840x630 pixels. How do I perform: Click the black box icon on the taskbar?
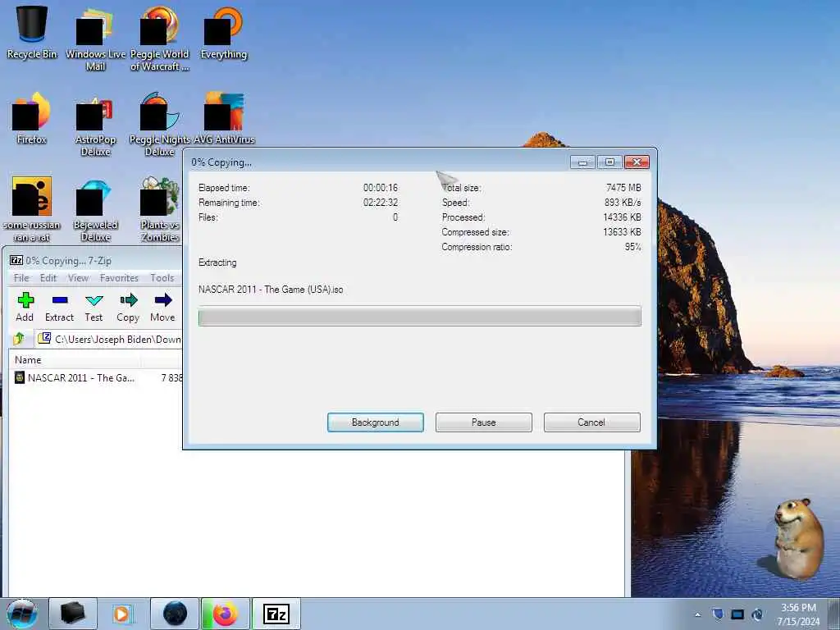(73, 614)
